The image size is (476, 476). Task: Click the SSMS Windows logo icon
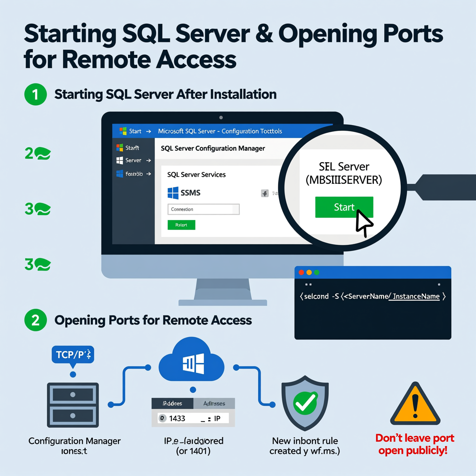tap(173, 193)
